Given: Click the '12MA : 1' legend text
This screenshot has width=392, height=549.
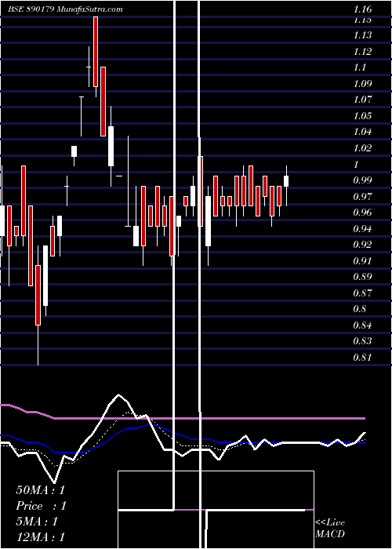Looking at the screenshot, I should click(x=40, y=537).
